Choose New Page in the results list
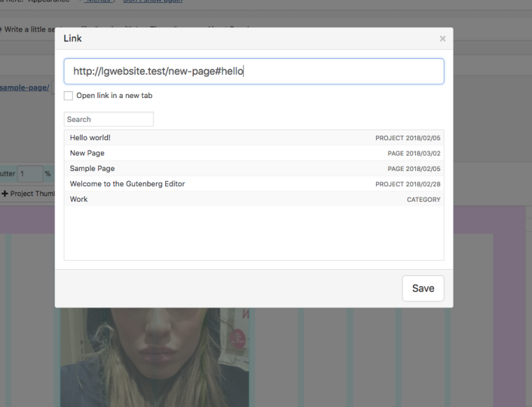This screenshot has width=532, height=407. [x=87, y=153]
